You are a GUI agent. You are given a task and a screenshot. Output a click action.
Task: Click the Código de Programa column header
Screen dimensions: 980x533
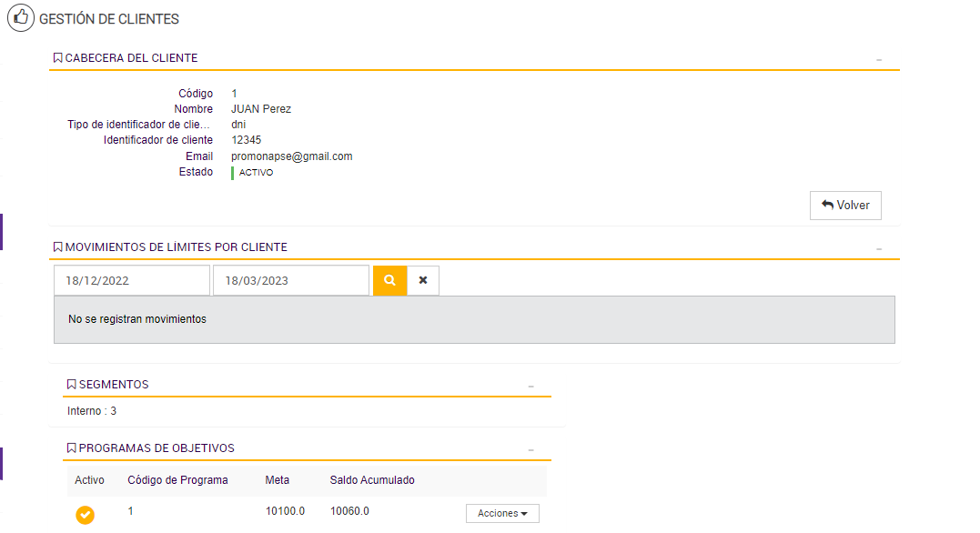point(177,480)
